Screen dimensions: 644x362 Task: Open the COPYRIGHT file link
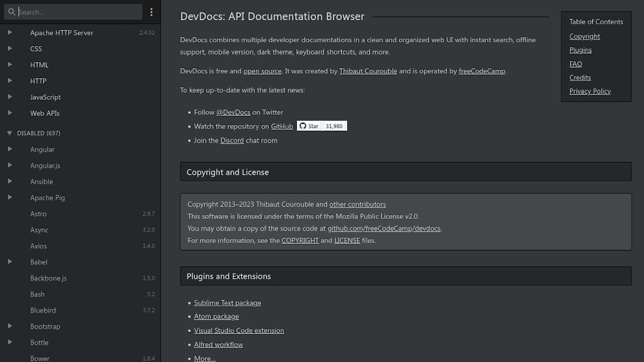pyautogui.click(x=300, y=240)
